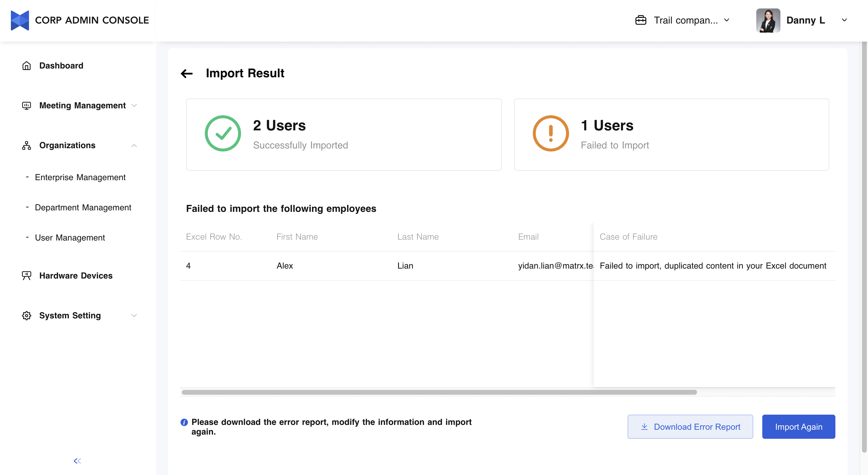Click the Meeting Management presentation icon
Screen dimensions: 868x475
click(26, 106)
